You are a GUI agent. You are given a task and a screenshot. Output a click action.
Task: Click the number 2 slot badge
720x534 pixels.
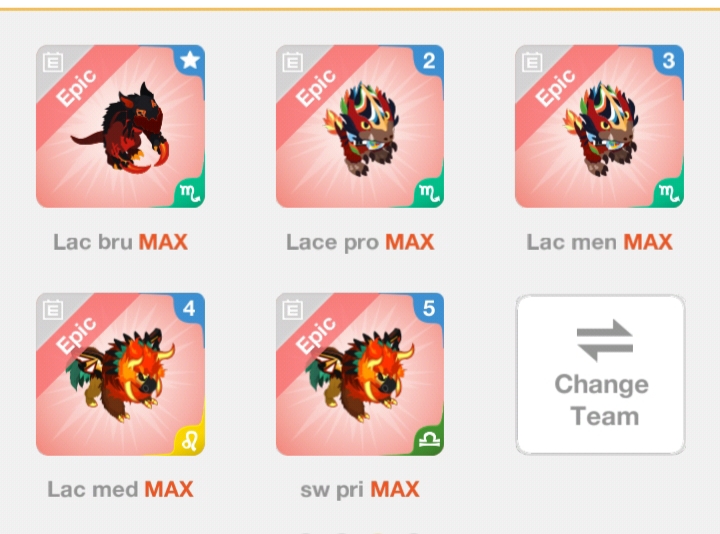(x=429, y=60)
